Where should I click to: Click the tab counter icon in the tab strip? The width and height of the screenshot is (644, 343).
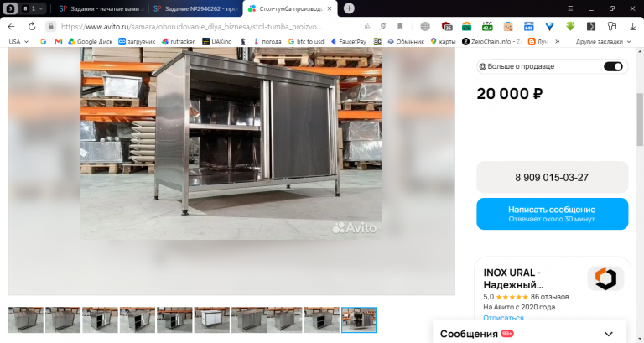tap(10, 8)
